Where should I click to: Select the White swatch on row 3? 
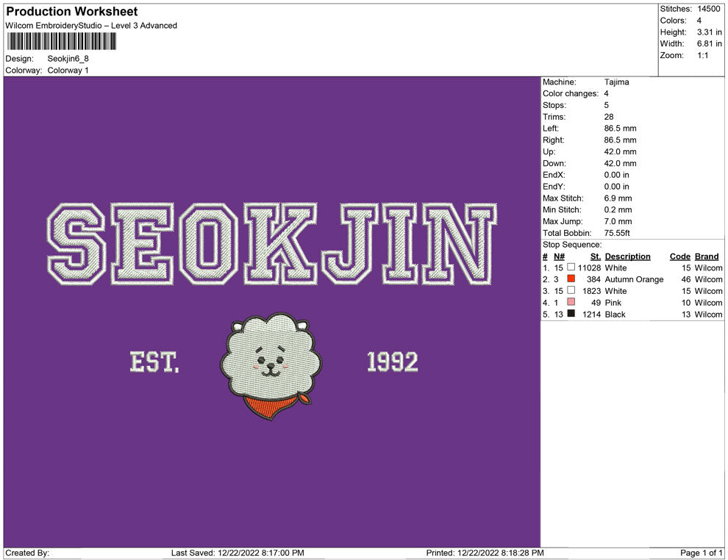(571, 291)
